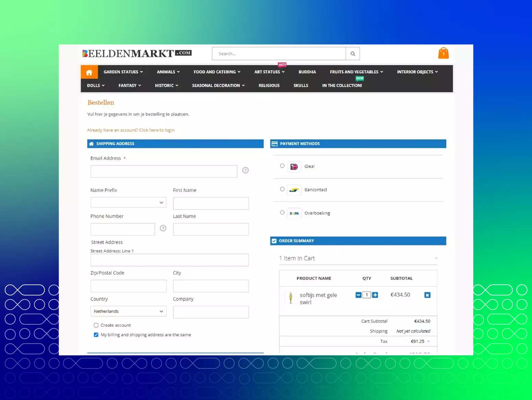
Task: Open the email address help tooltip icon
Action: [245, 170]
